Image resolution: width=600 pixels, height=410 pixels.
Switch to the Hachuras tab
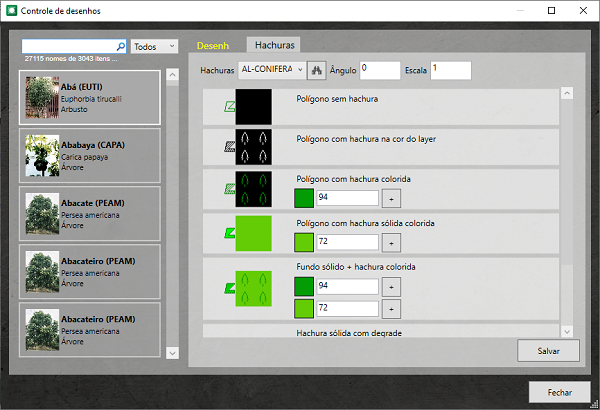tap(274, 46)
